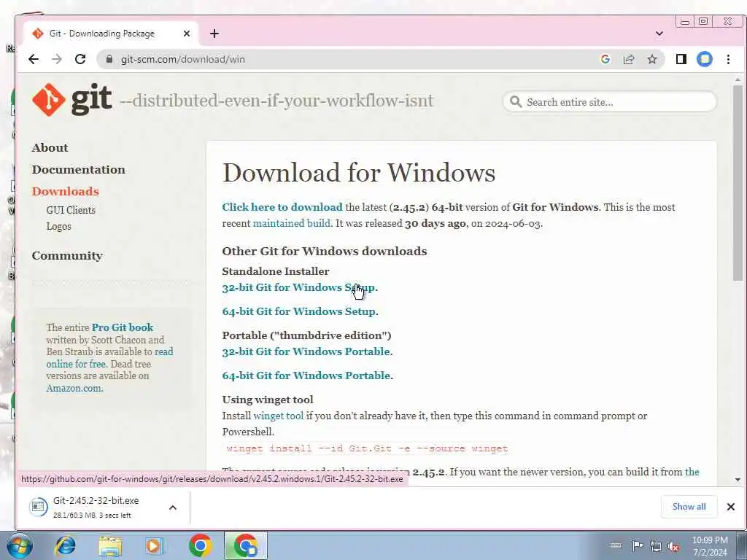The width and height of the screenshot is (747, 560).
Task: Click the scrollbar down arrow
Action: coord(738,480)
